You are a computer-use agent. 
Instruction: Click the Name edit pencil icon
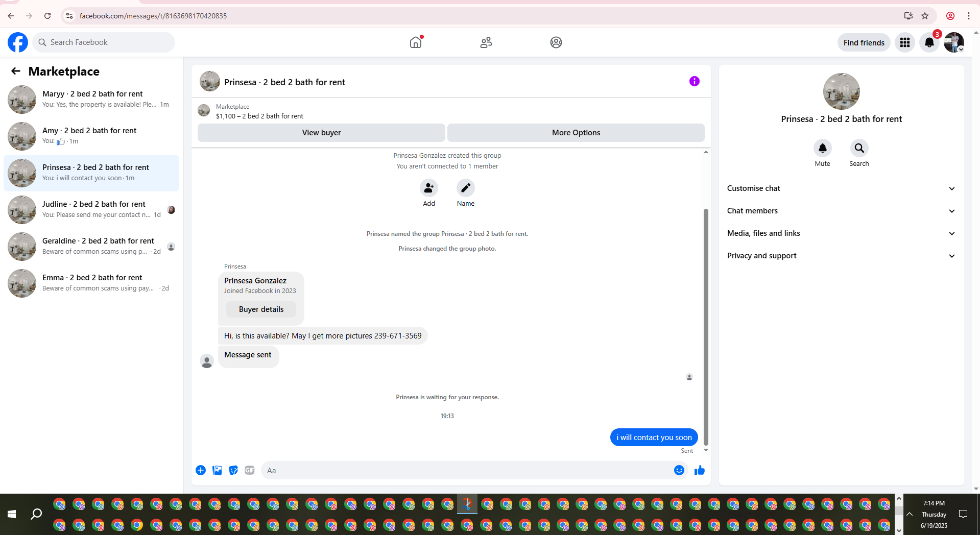(466, 188)
